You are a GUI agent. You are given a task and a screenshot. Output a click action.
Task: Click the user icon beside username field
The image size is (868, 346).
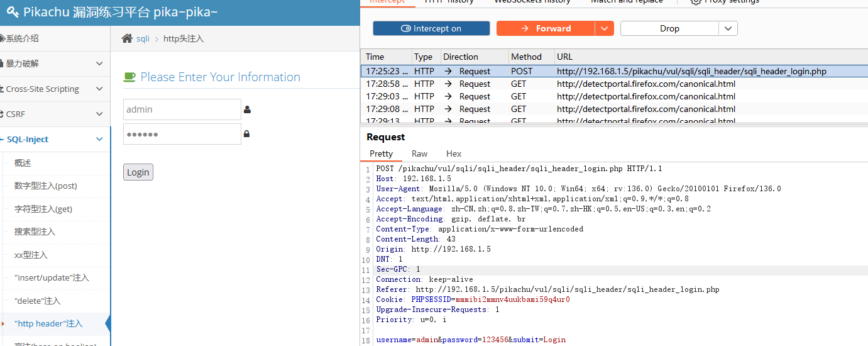(247, 109)
